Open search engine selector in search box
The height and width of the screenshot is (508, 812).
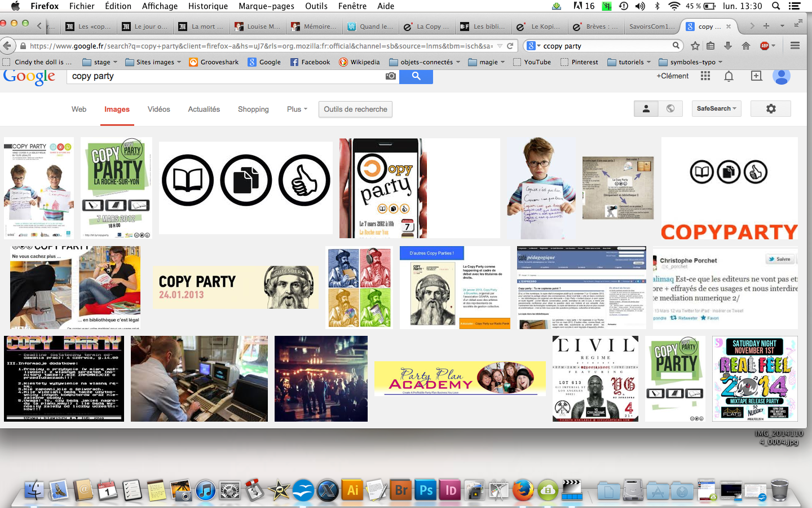(533, 46)
